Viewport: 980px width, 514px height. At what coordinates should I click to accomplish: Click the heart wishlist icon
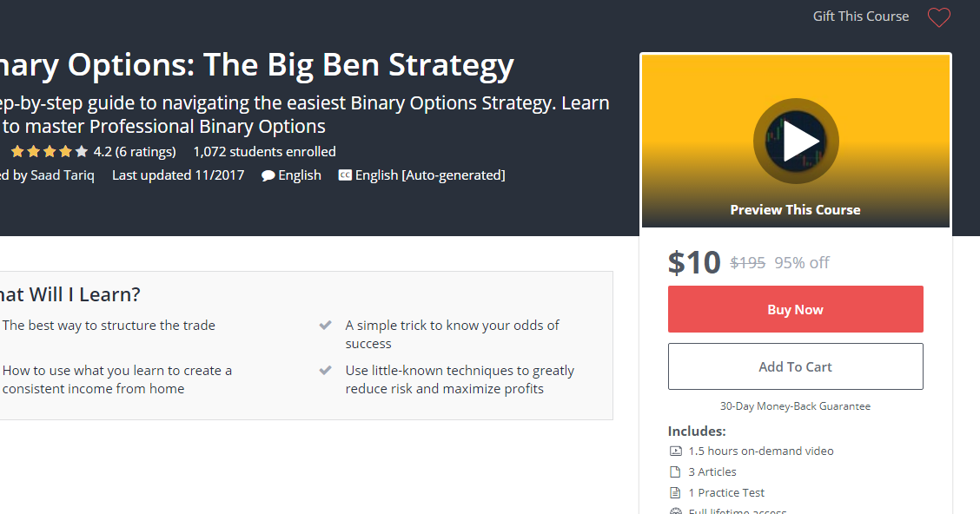click(x=938, y=16)
